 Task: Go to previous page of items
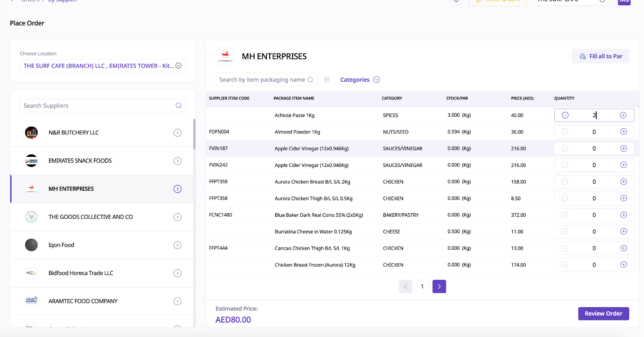(x=406, y=286)
